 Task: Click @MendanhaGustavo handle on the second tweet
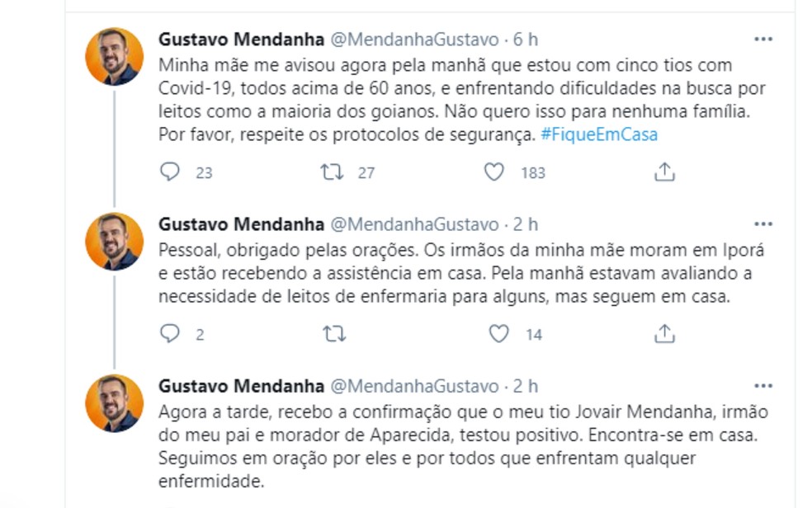414,224
